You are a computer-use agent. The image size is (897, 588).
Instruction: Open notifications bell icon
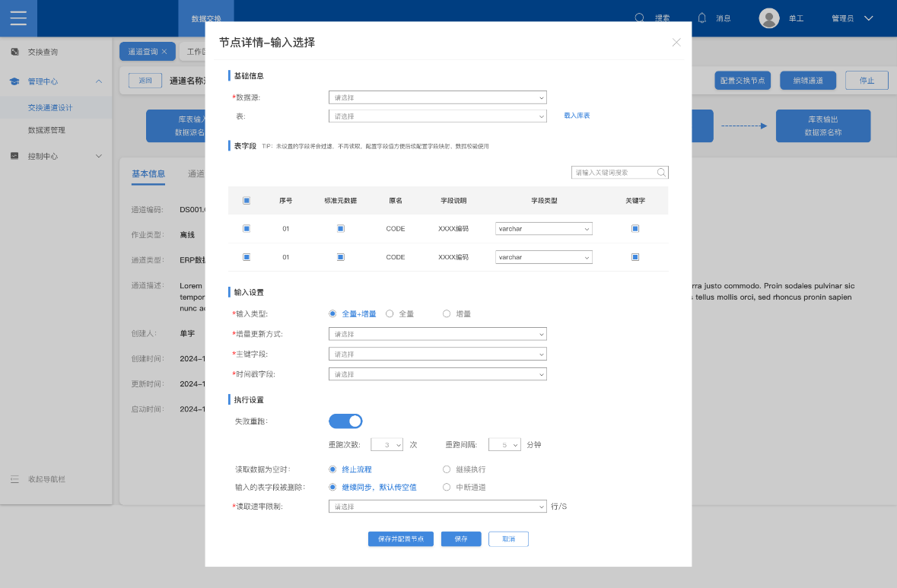[x=701, y=17]
